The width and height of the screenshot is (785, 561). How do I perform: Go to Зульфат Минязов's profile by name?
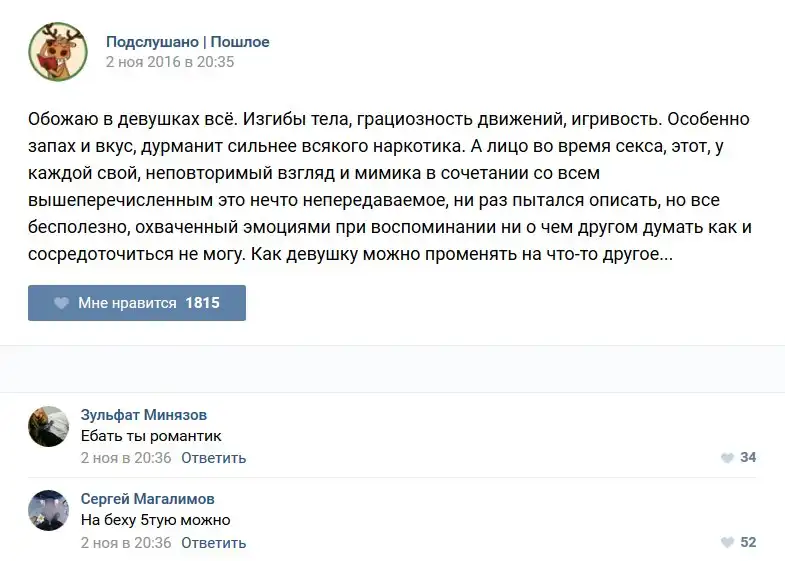coord(144,415)
